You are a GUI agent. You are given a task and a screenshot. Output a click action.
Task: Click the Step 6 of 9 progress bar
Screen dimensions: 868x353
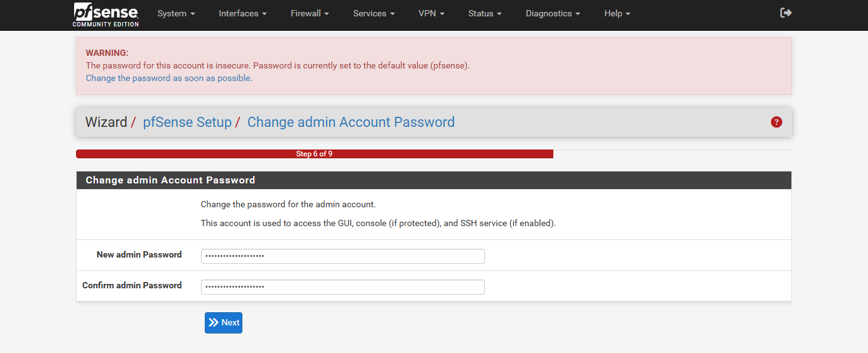(x=315, y=154)
